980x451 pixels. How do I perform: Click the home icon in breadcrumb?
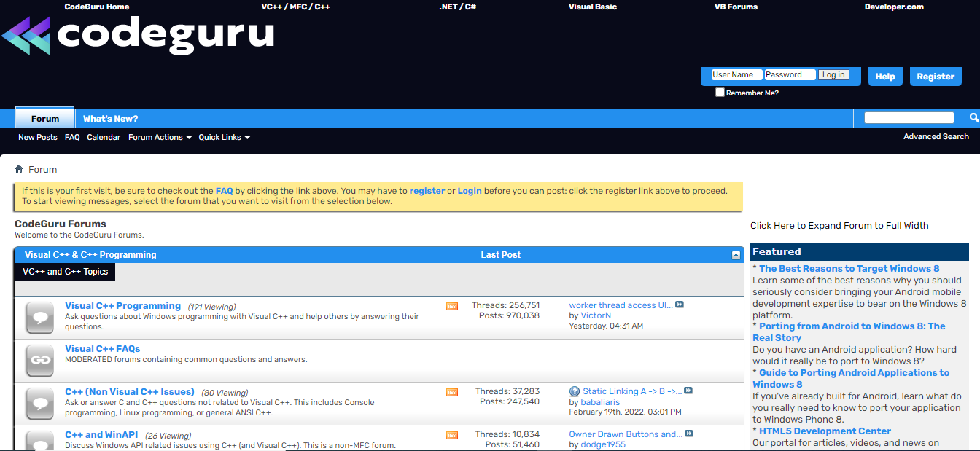coord(19,169)
